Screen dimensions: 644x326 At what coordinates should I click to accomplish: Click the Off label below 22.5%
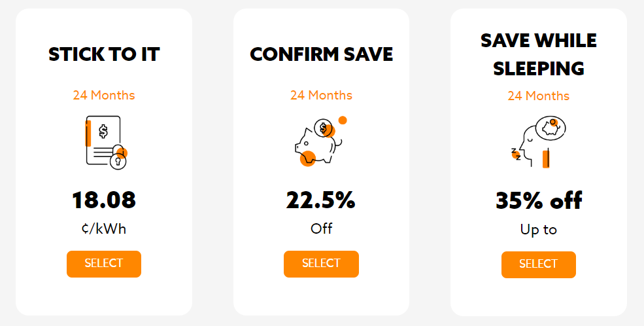(x=321, y=229)
